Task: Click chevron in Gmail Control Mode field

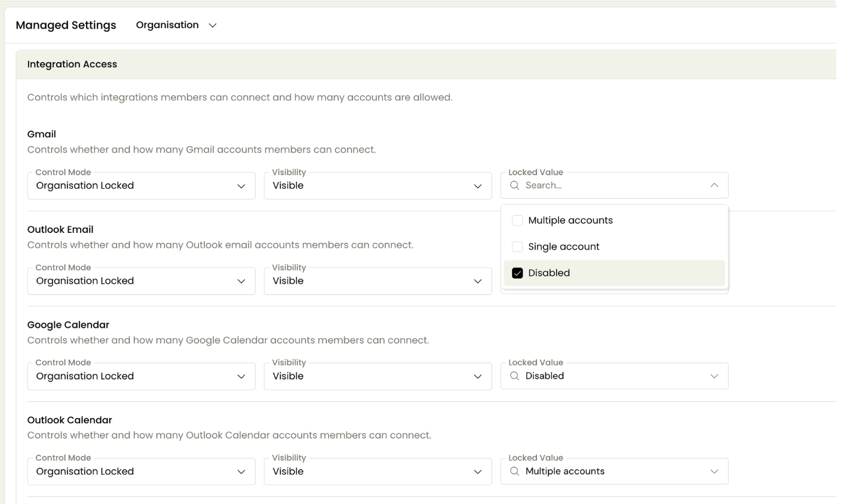Action: tap(241, 186)
